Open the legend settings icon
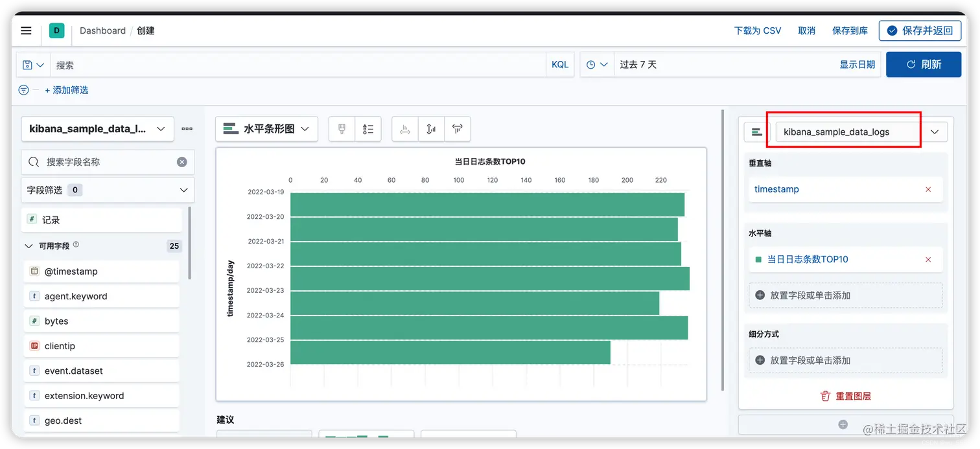 pos(367,129)
